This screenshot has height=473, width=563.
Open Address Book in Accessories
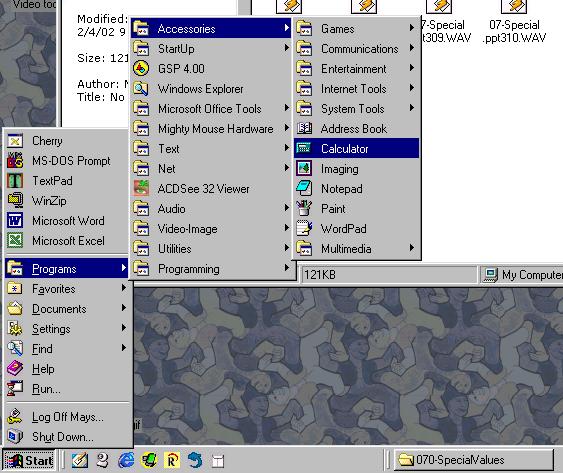click(x=356, y=128)
